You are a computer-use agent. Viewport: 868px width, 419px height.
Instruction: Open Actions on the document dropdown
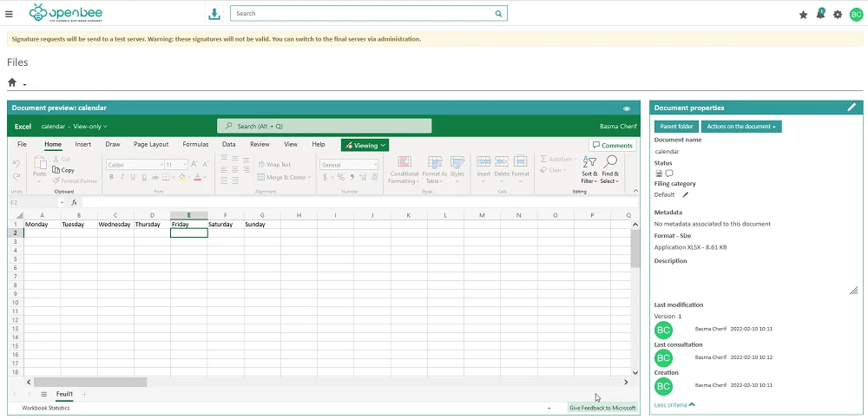(x=741, y=127)
